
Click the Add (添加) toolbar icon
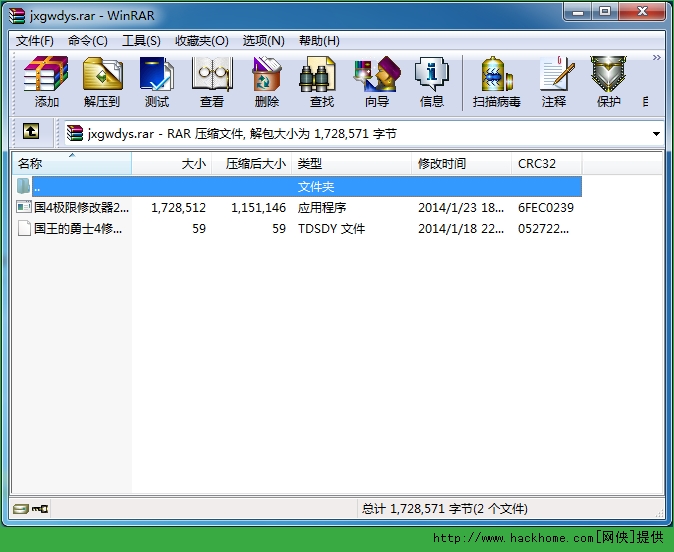click(x=46, y=82)
